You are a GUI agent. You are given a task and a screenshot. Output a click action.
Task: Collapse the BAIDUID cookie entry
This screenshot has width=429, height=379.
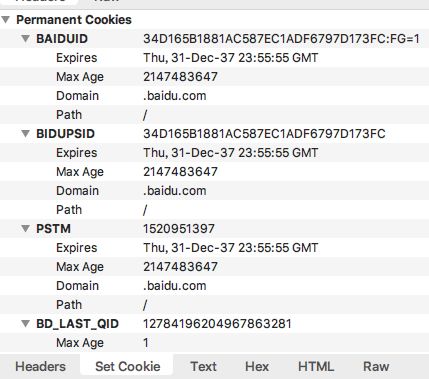[25, 39]
